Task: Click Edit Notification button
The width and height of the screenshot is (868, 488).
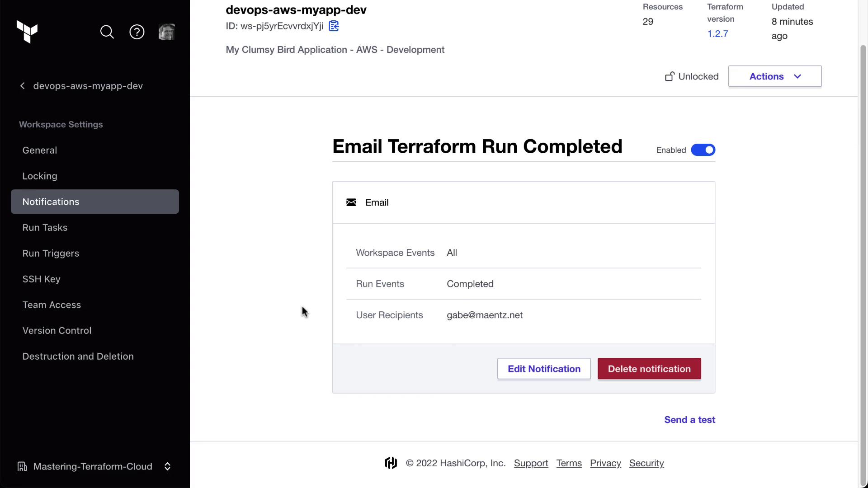Action: click(544, 369)
